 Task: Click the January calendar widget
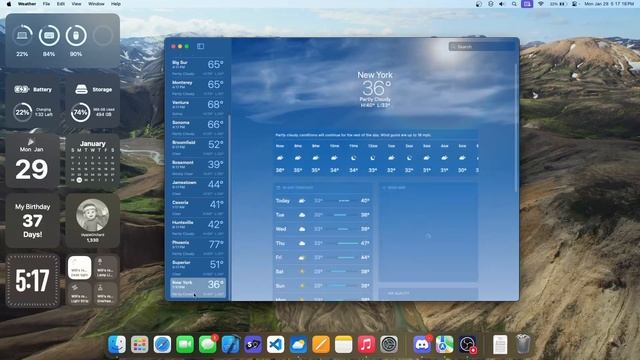(x=93, y=162)
